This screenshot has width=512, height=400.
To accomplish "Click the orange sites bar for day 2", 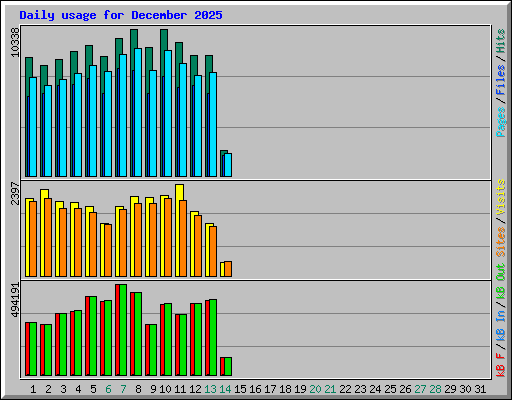I will coord(48,238).
